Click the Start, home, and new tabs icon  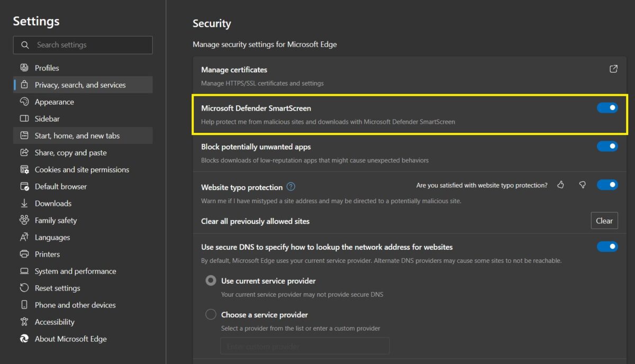pyautogui.click(x=24, y=135)
